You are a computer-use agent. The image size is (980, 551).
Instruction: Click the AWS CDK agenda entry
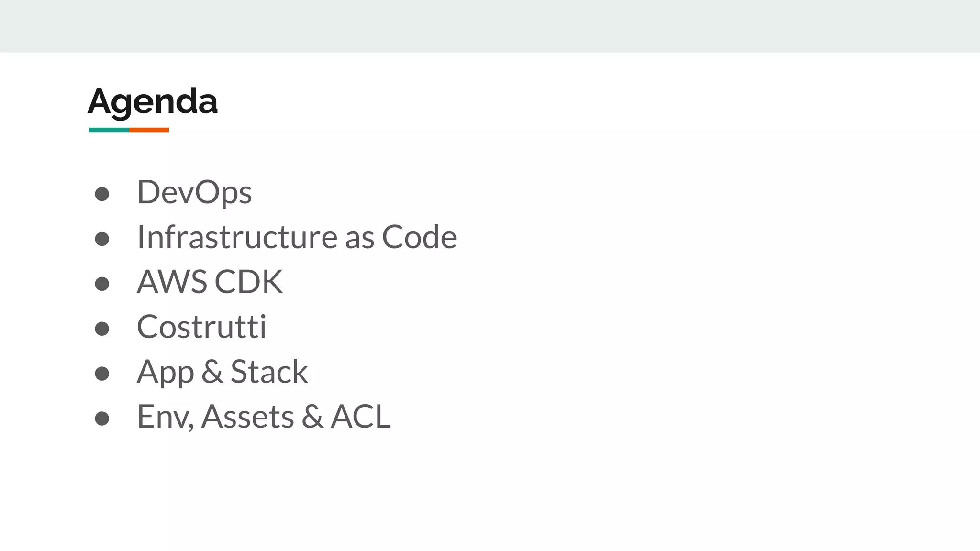coord(210,282)
